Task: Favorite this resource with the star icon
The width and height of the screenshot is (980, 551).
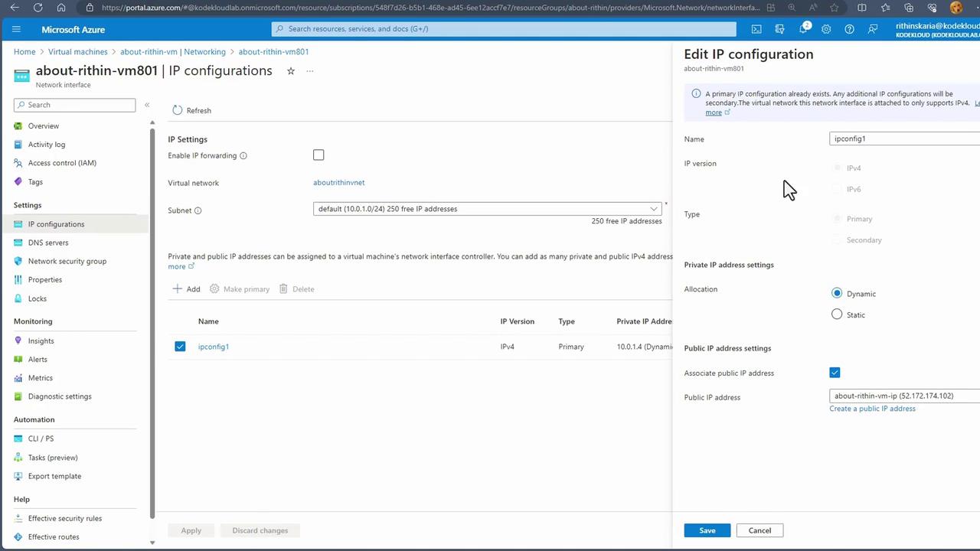Action: click(x=291, y=71)
